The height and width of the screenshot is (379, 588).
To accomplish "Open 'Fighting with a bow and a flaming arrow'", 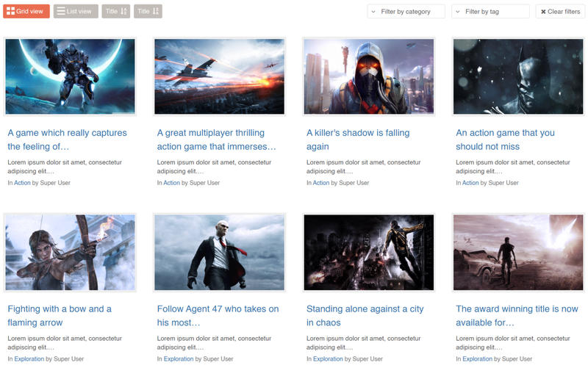I will click(60, 316).
